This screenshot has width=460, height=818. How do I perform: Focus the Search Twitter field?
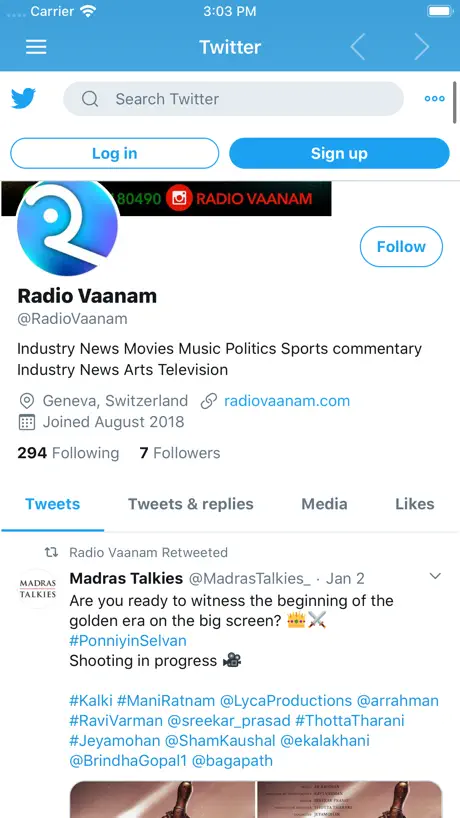tap(234, 99)
